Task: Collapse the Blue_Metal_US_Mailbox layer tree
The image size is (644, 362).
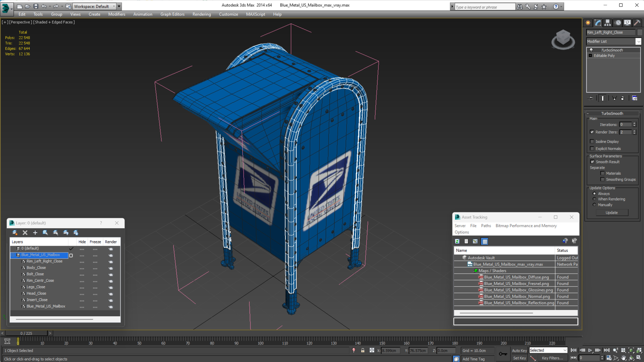Action: coord(12,255)
